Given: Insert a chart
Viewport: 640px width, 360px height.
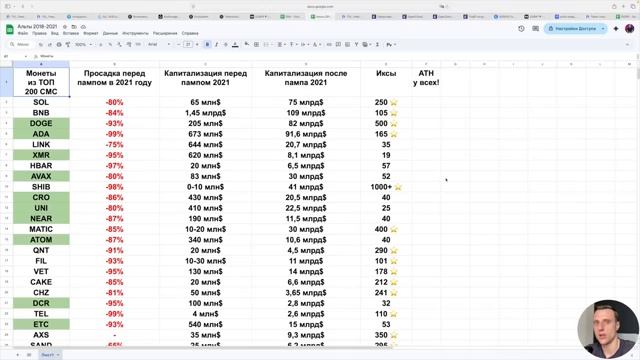Looking at the screenshot, I should tap(347, 44).
